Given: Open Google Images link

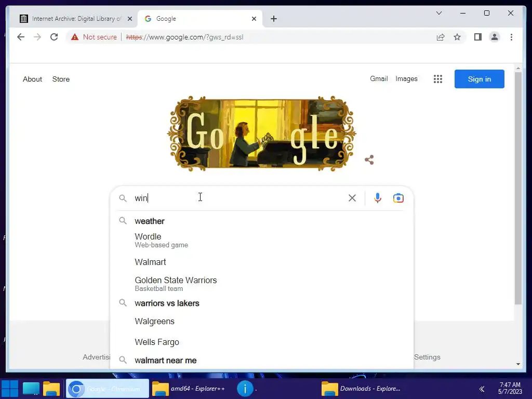Looking at the screenshot, I should pyautogui.click(x=406, y=79).
